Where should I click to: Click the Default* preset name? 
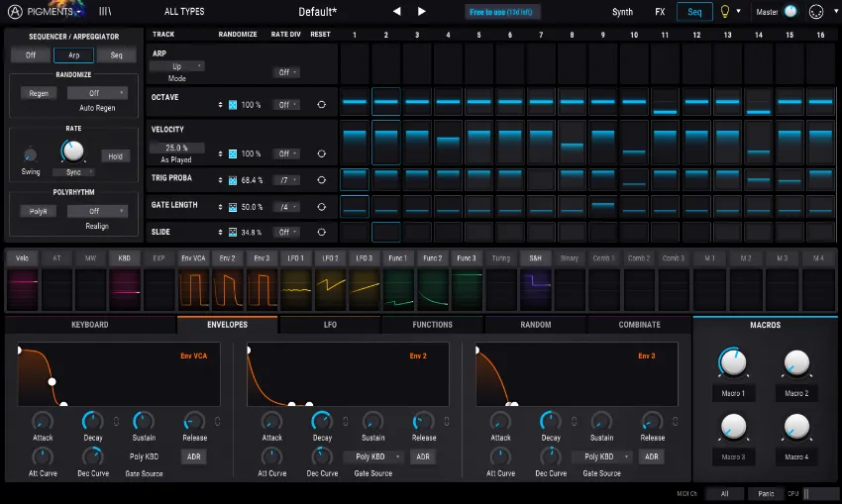pyautogui.click(x=318, y=11)
